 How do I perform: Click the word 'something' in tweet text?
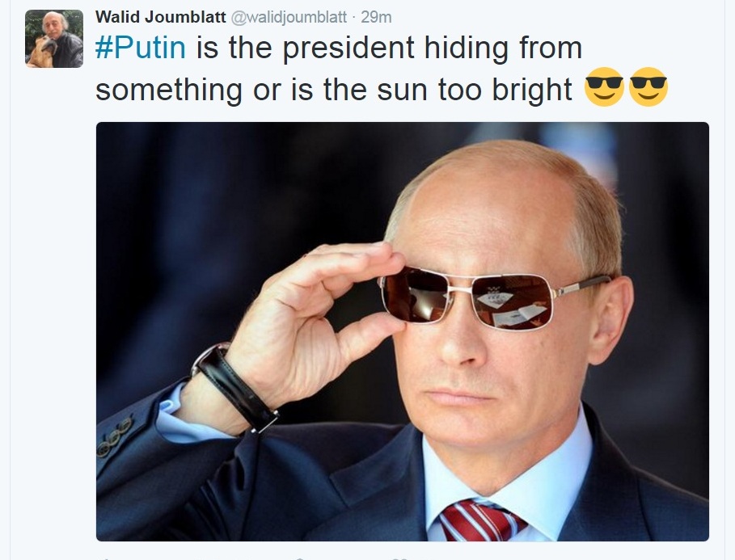click(169, 89)
